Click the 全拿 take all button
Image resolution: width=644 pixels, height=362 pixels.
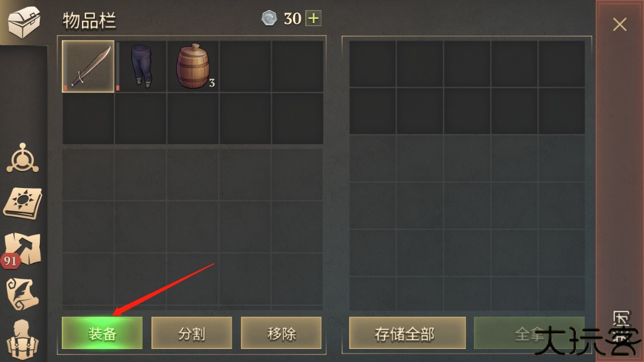click(529, 333)
